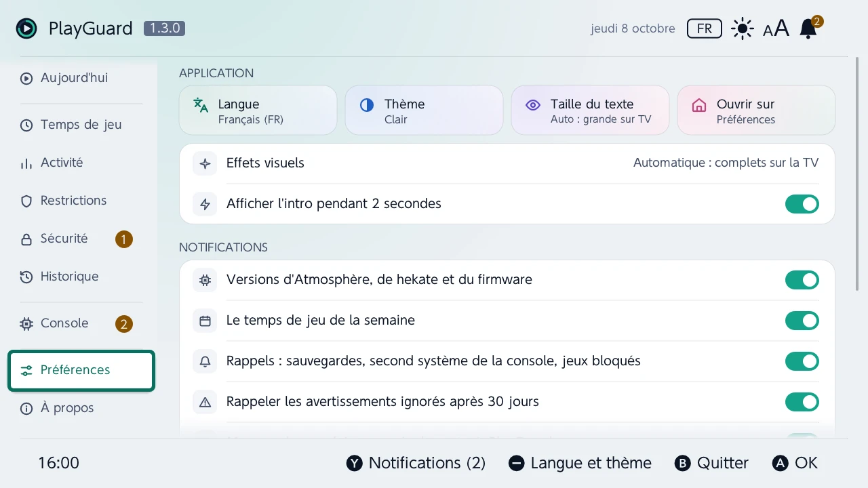868x488 pixels.
Task: Open Historique in the sidebar
Action: coord(81,277)
